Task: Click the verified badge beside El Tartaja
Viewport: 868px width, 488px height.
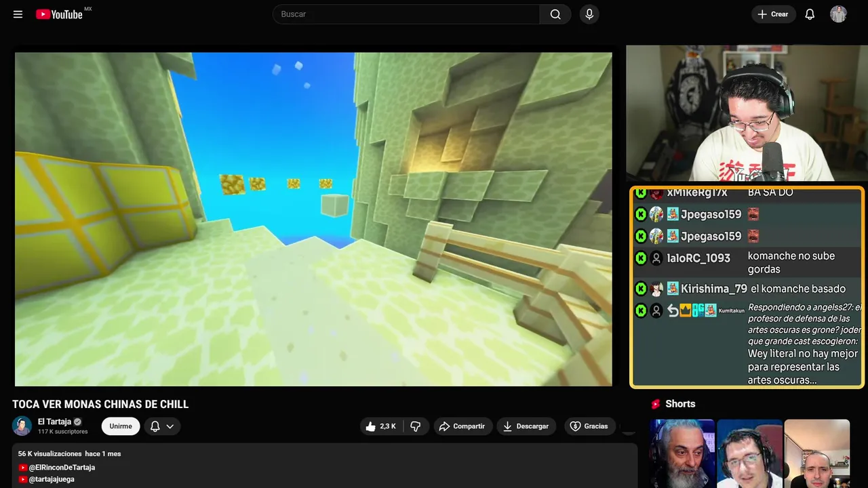Action: [x=77, y=422]
